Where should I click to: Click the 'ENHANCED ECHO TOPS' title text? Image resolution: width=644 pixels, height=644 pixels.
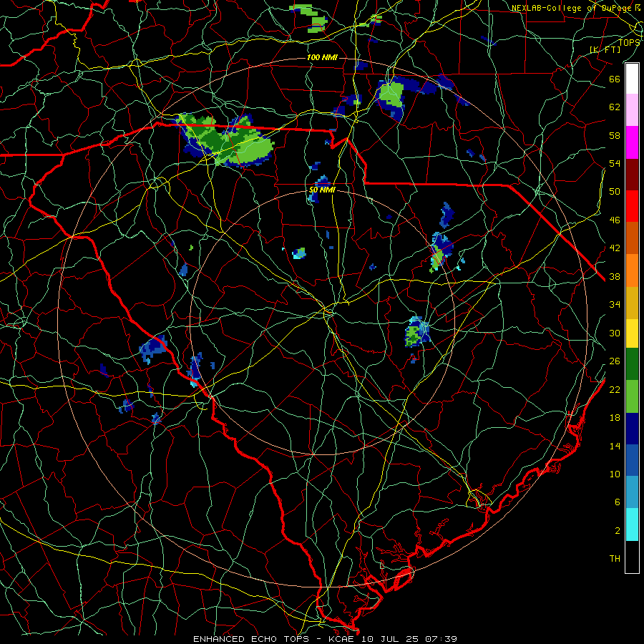(250, 639)
